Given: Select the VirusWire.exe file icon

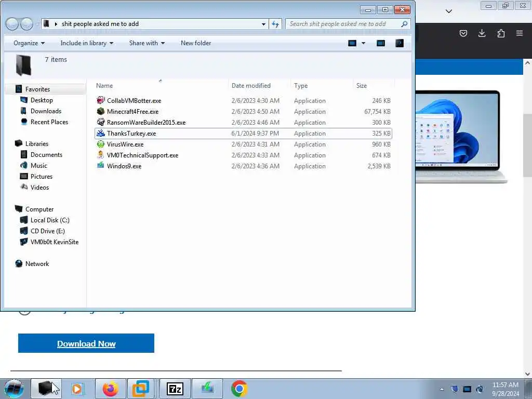Looking at the screenshot, I should [x=100, y=144].
